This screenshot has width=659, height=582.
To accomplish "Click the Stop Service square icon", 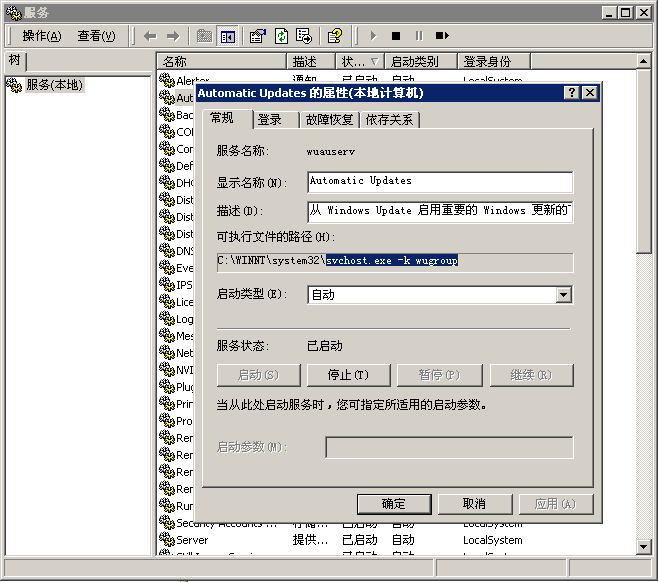I will coord(396,36).
